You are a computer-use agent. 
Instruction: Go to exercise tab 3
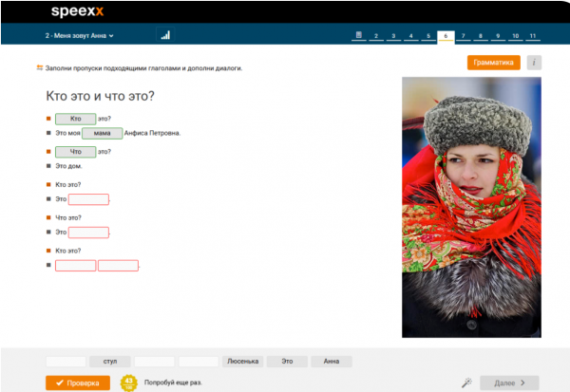[393, 36]
